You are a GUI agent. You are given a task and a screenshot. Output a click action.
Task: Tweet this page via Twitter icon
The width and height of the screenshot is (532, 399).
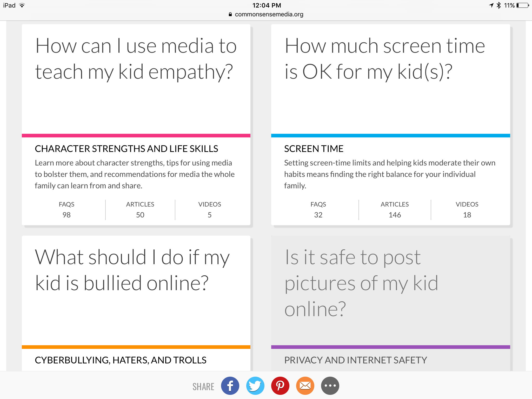click(255, 386)
